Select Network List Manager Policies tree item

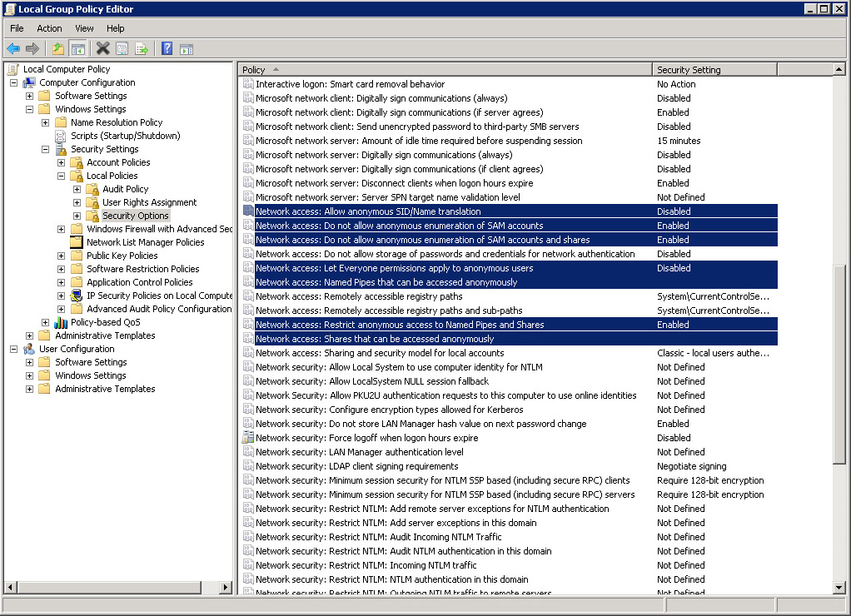pos(146,242)
